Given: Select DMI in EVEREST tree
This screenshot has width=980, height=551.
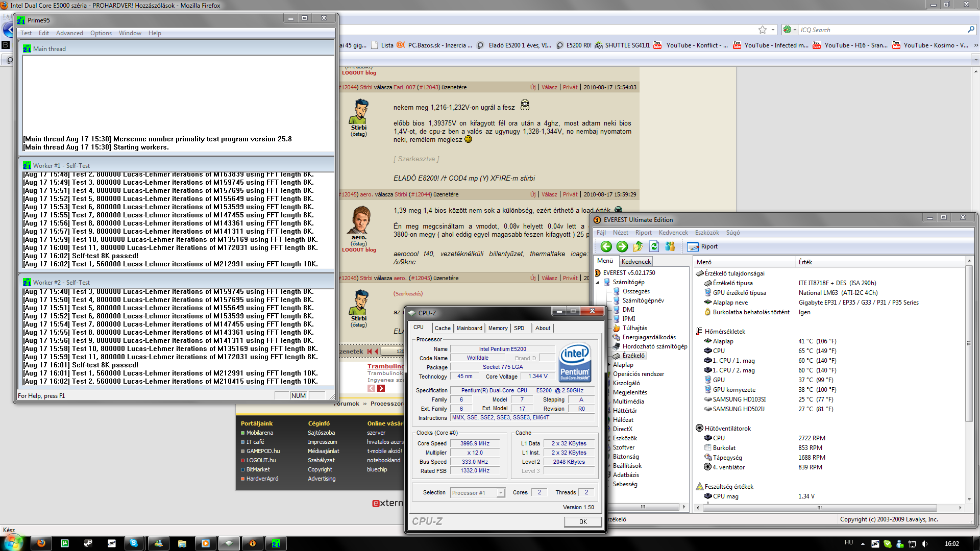Looking at the screenshot, I should (628, 310).
